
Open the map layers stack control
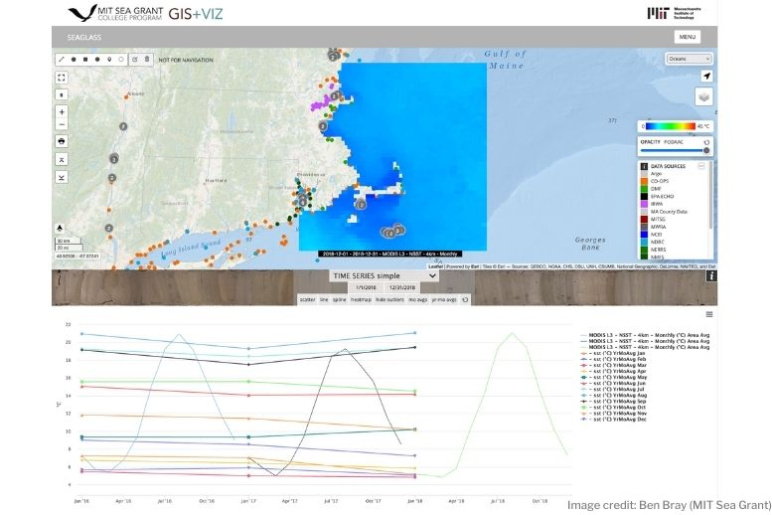[704, 97]
